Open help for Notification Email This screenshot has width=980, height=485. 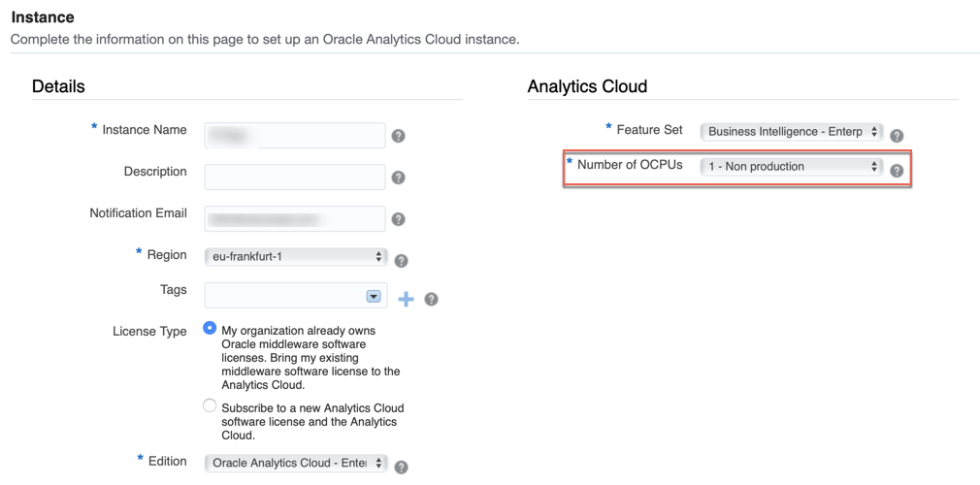pos(398,219)
